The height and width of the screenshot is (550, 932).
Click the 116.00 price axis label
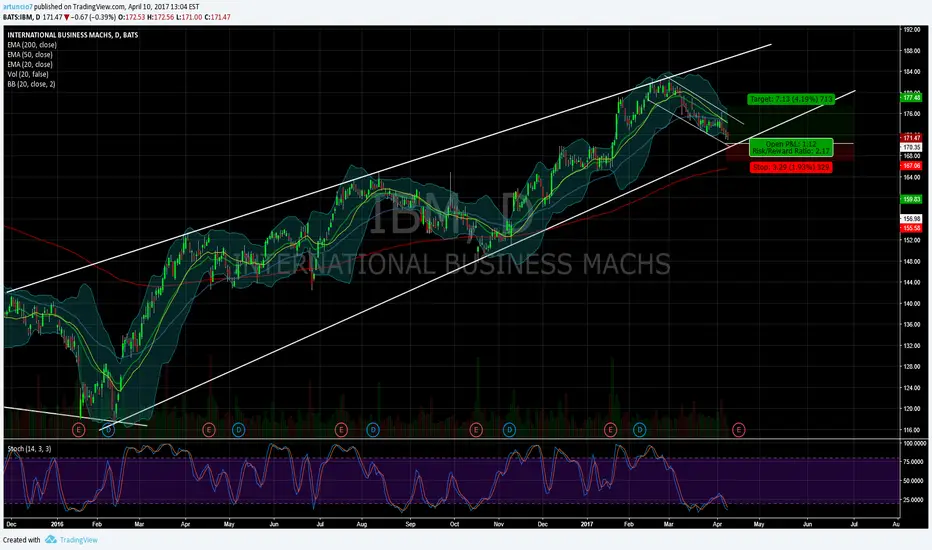pyautogui.click(x=912, y=430)
